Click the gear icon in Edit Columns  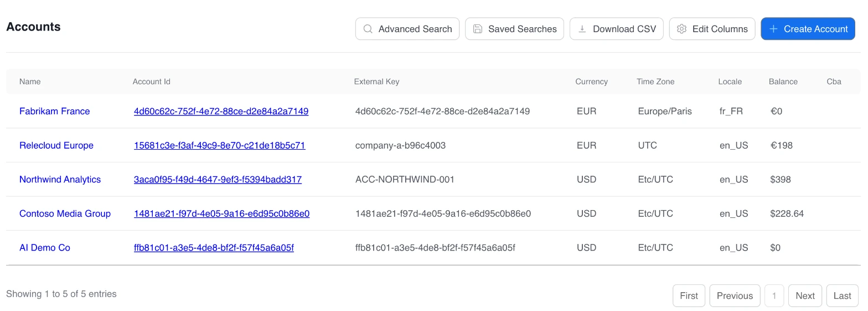tap(682, 29)
